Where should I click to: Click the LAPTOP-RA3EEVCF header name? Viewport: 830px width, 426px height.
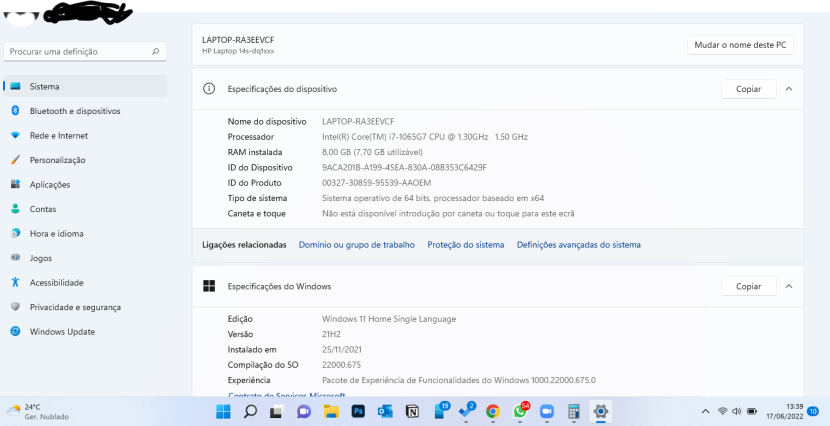238,40
